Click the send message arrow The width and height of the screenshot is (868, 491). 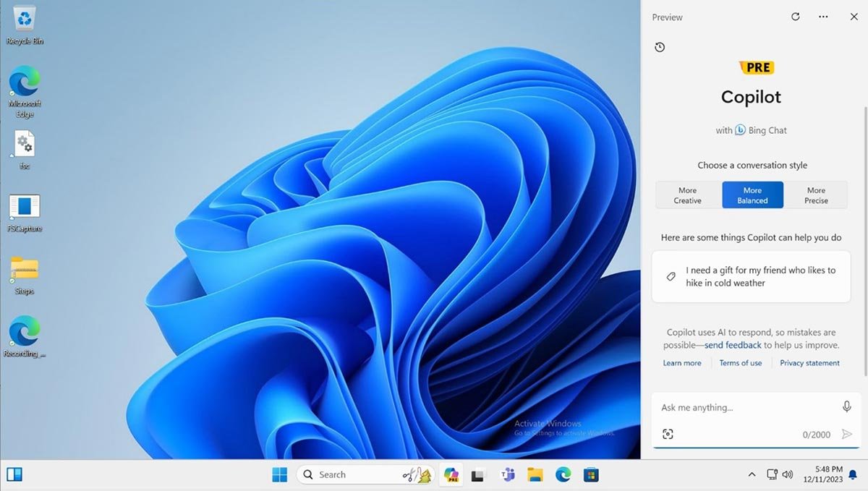coord(847,434)
